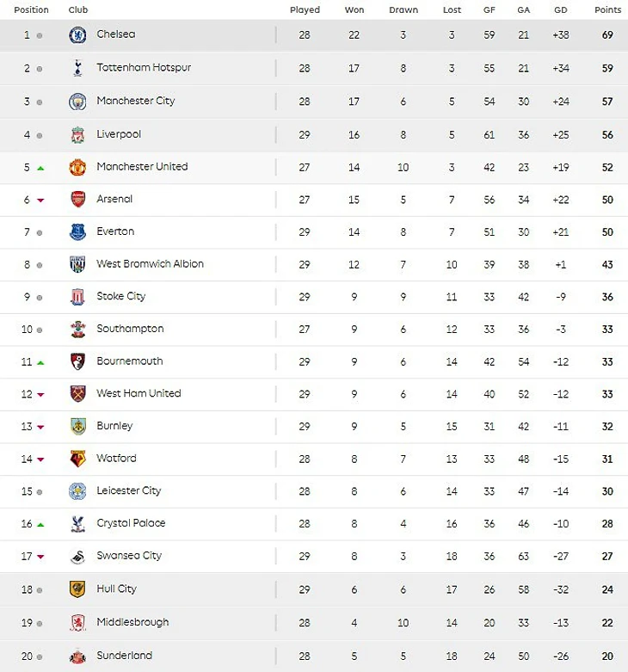Open the Leicester City club link

[128, 491]
